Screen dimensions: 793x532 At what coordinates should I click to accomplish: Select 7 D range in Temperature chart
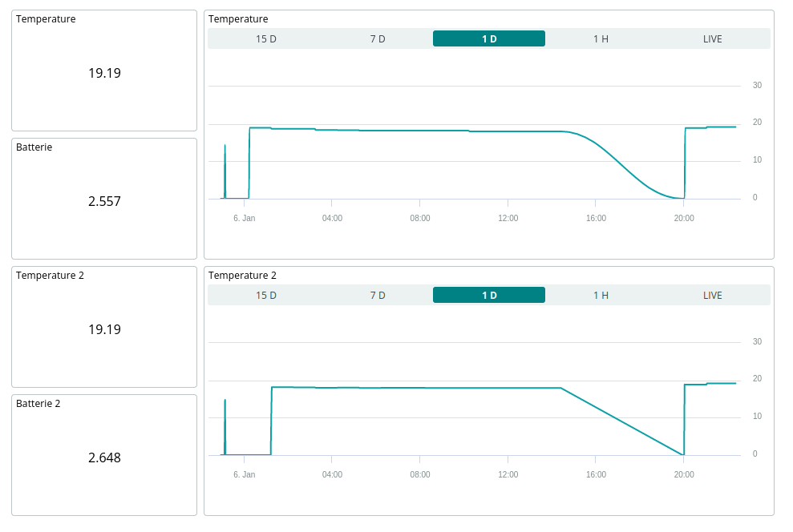click(x=378, y=39)
